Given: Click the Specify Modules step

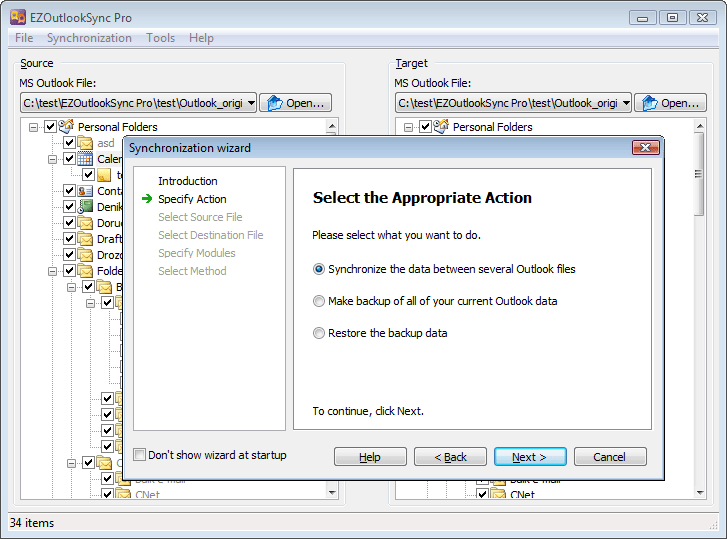Looking at the screenshot, I should pyautogui.click(x=197, y=253).
